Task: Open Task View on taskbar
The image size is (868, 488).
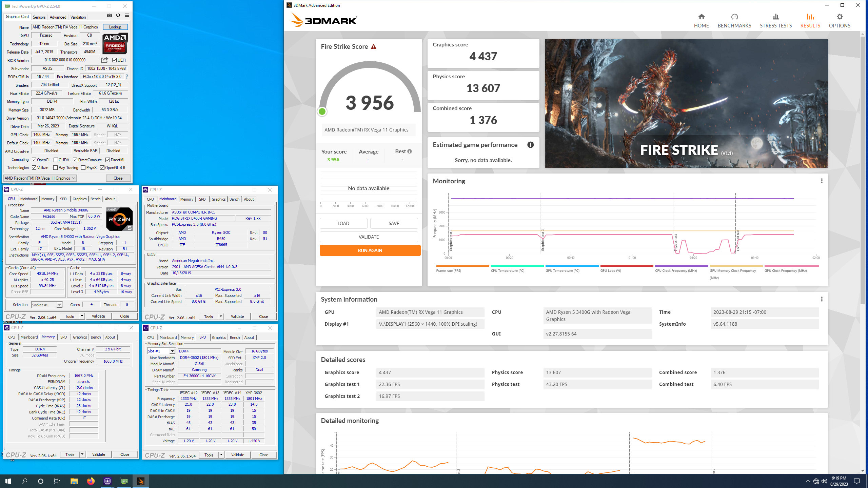Action: click(x=57, y=481)
